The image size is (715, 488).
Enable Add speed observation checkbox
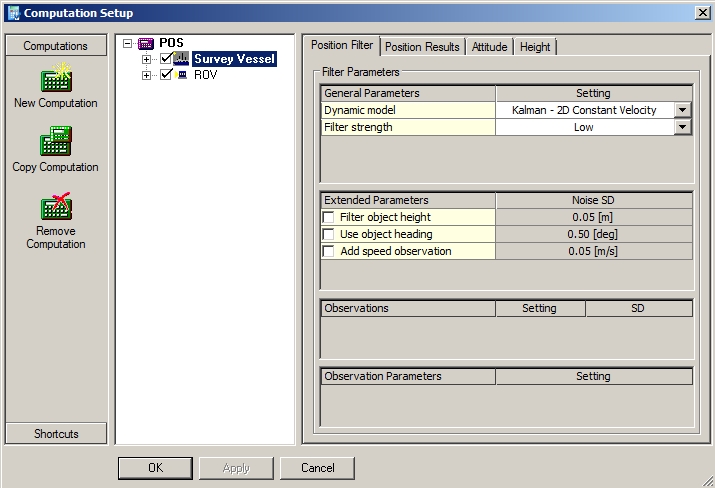pyautogui.click(x=328, y=251)
